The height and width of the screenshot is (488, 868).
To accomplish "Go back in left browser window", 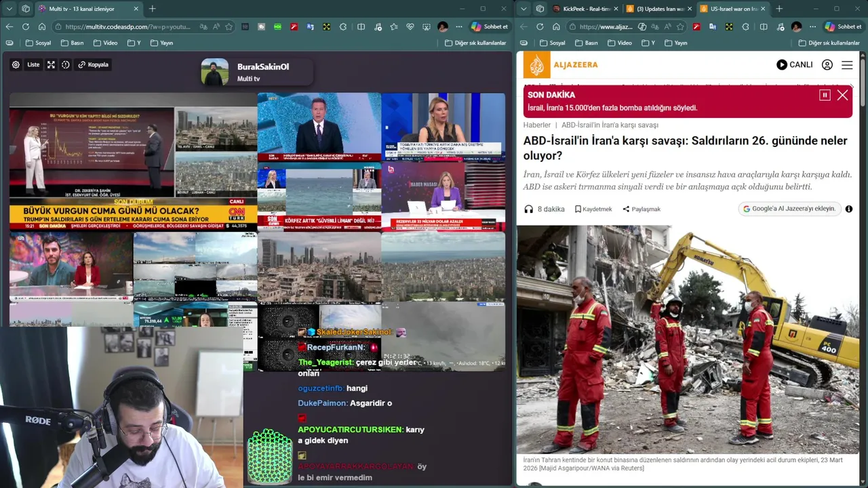I will tap(9, 26).
